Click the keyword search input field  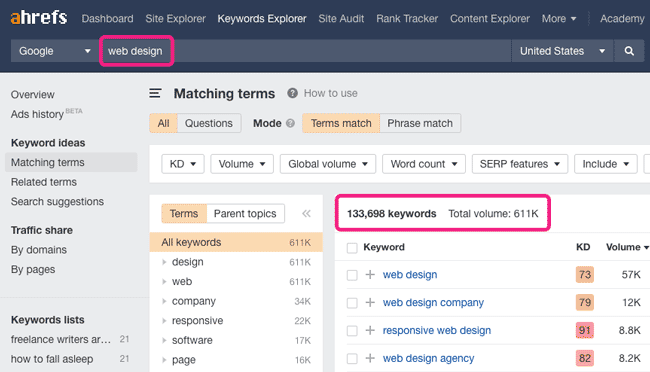[x=305, y=51]
